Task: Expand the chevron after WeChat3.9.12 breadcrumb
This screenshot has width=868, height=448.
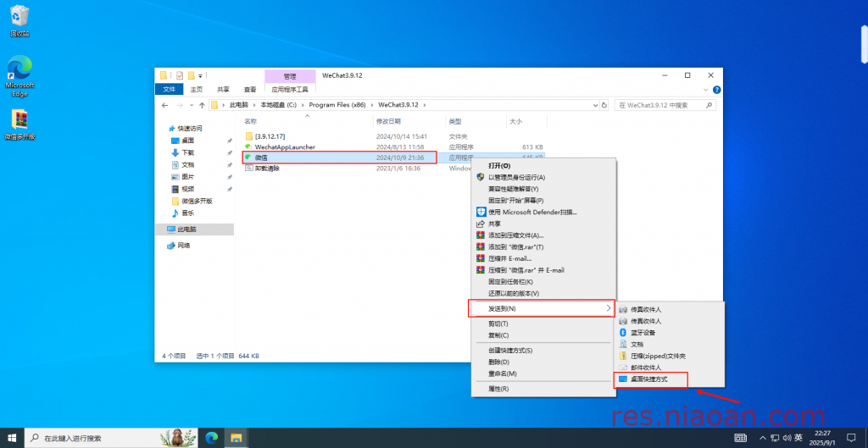Action: tap(424, 105)
